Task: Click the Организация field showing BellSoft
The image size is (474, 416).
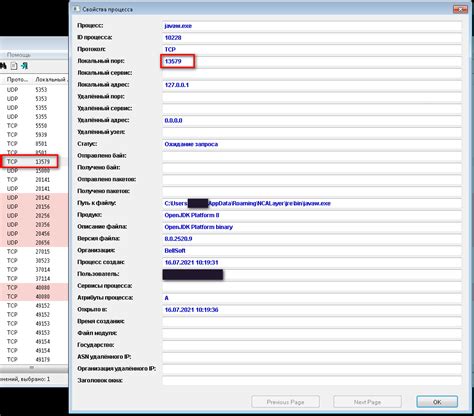Action: pos(312,251)
